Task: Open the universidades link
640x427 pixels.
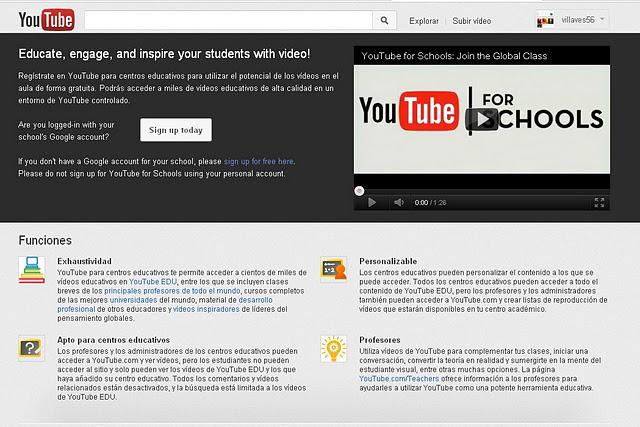Action: tap(133, 300)
